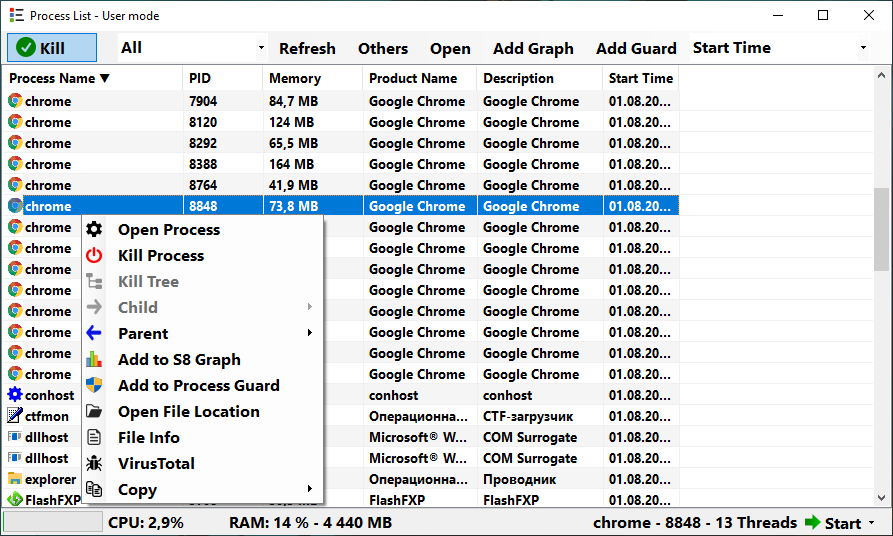This screenshot has width=893, height=536.
Task: Click the Others toolbar button
Action: click(383, 48)
